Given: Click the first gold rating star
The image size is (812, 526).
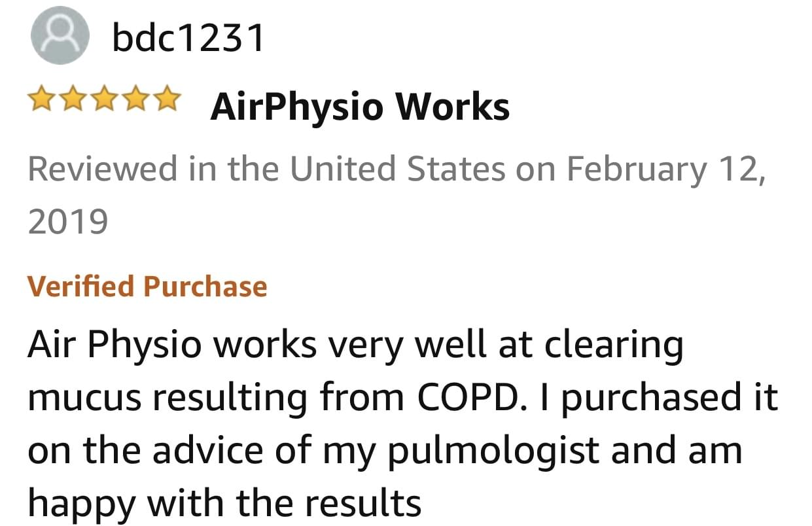Looking at the screenshot, I should 43,100.
